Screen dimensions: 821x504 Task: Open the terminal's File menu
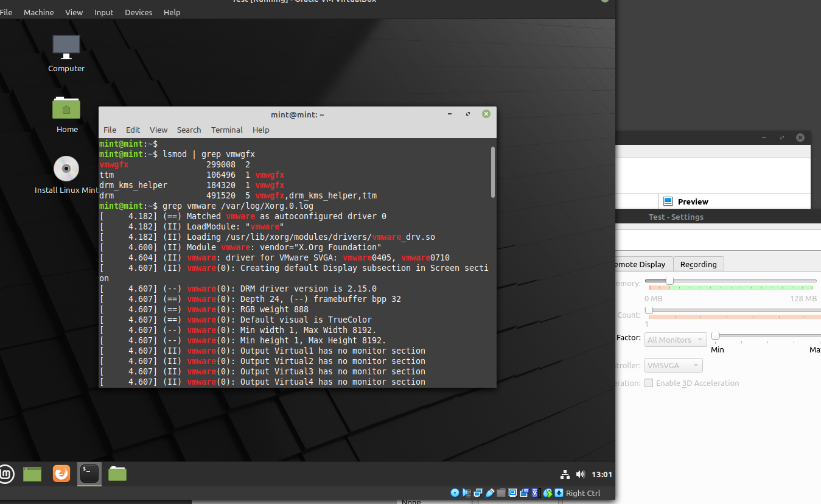[x=110, y=130]
